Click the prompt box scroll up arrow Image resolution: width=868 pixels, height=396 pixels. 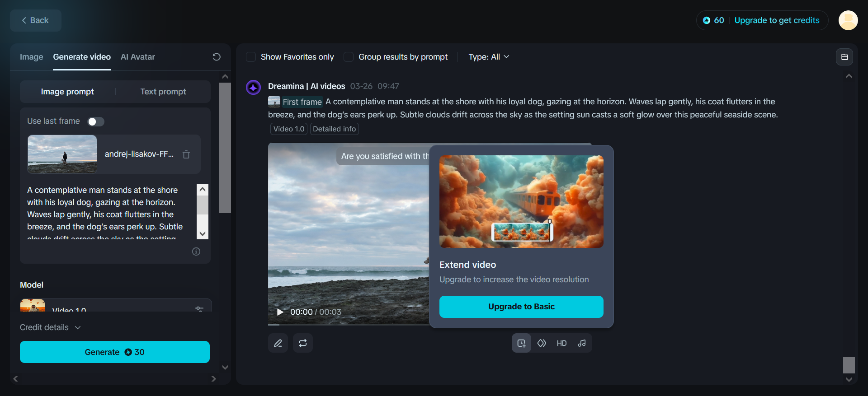point(203,190)
